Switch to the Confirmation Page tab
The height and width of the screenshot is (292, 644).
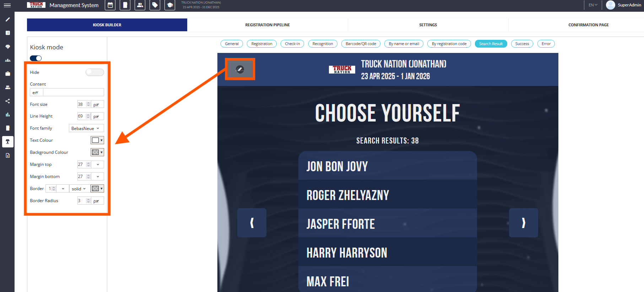(588, 25)
